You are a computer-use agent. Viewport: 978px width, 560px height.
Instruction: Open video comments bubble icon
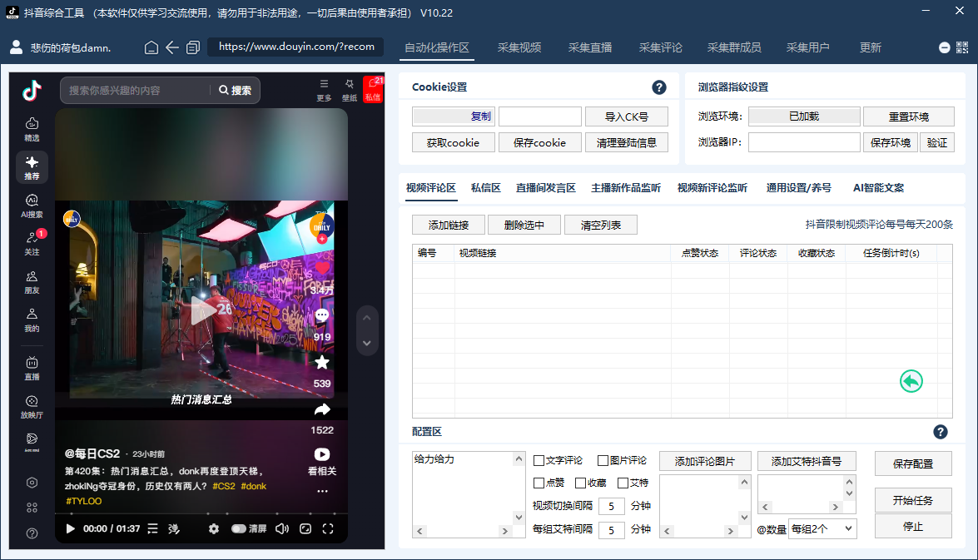pos(322,316)
